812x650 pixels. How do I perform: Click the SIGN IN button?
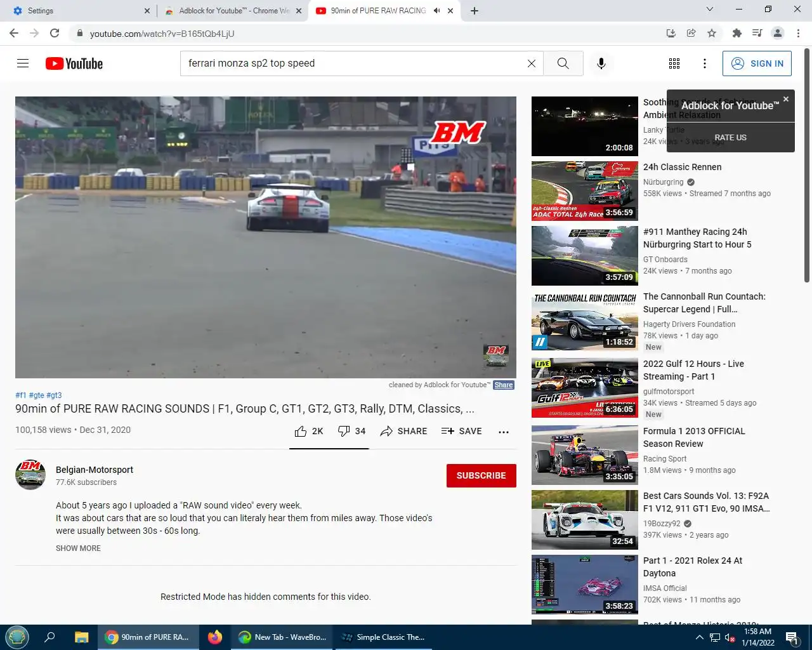click(x=757, y=63)
